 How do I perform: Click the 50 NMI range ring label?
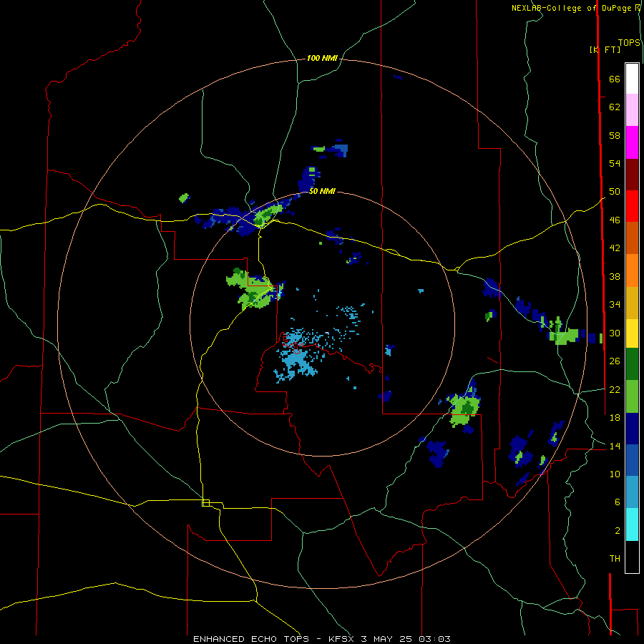(322, 191)
